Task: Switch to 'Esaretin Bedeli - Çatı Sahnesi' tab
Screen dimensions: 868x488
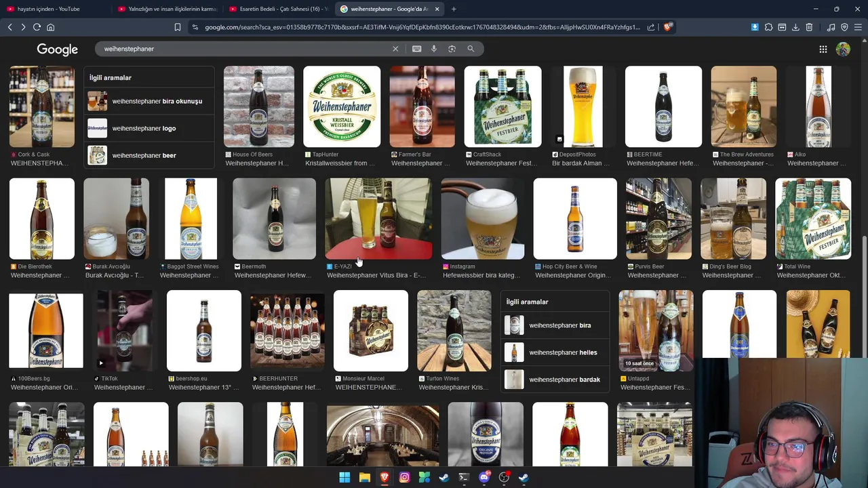Action: (x=278, y=9)
